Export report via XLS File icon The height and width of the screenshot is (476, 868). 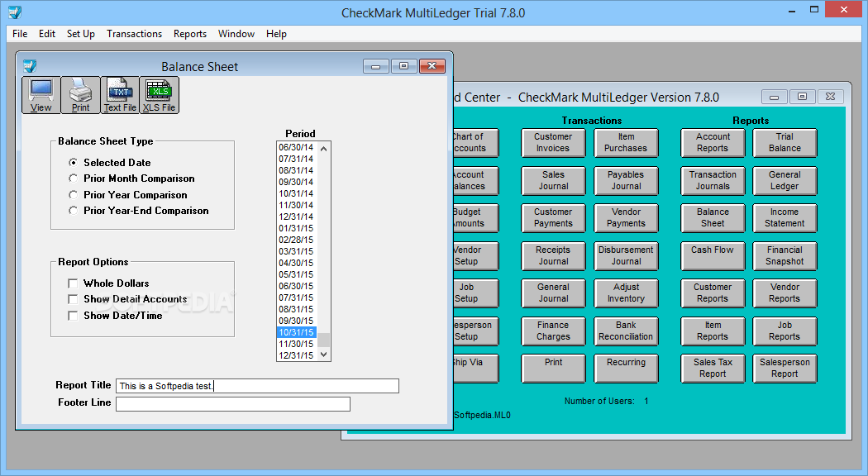159,95
